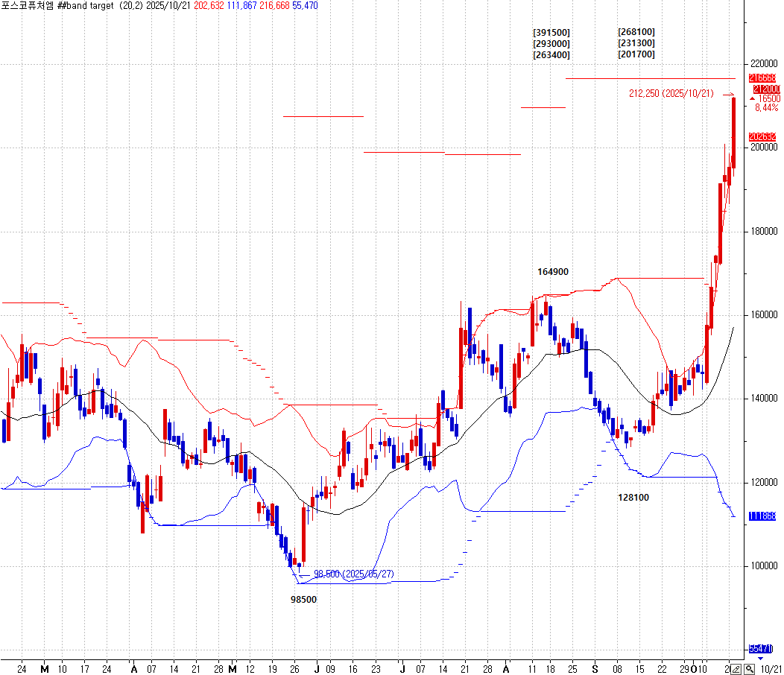Click the 8.44% change percentage label
The width and height of the screenshot is (784, 675).
point(766,108)
